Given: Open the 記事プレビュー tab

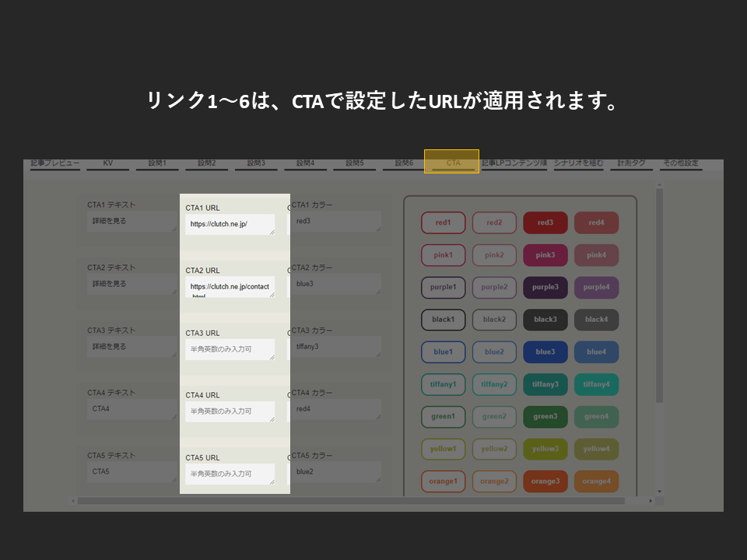Looking at the screenshot, I should (x=55, y=163).
